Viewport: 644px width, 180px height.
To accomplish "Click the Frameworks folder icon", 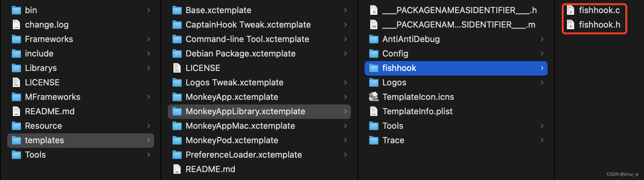I will click(x=16, y=39).
